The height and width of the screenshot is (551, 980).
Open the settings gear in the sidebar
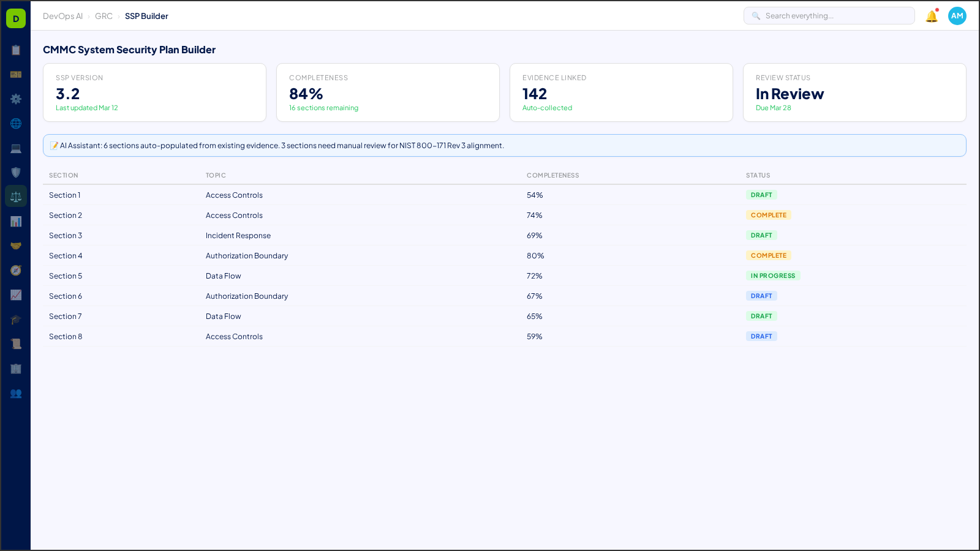pyautogui.click(x=16, y=99)
